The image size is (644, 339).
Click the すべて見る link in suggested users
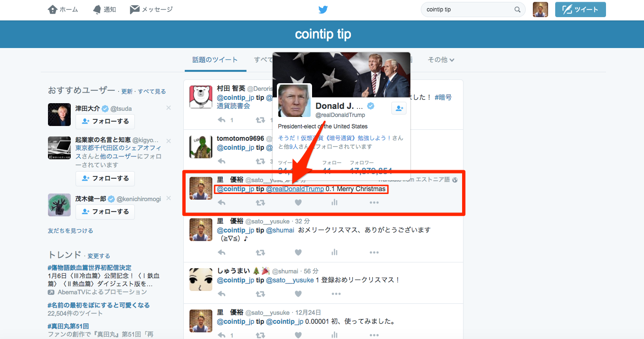coord(152,91)
